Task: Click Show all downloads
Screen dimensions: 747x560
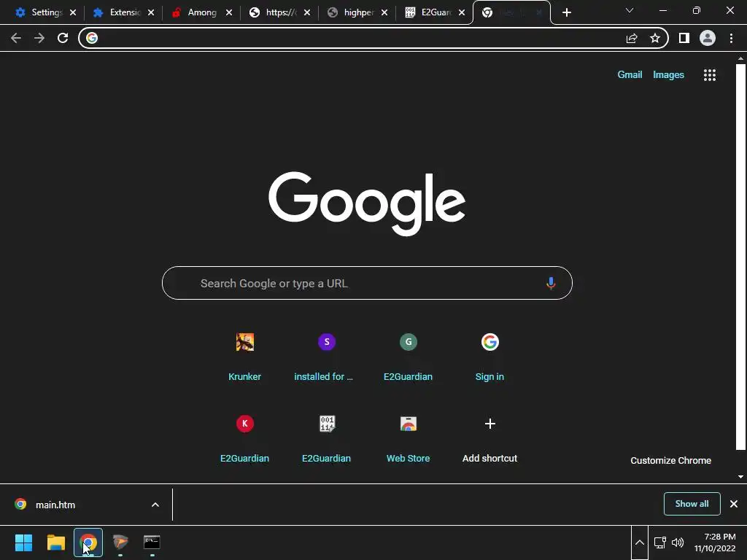Action: pyautogui.click(x=692, y=504)
